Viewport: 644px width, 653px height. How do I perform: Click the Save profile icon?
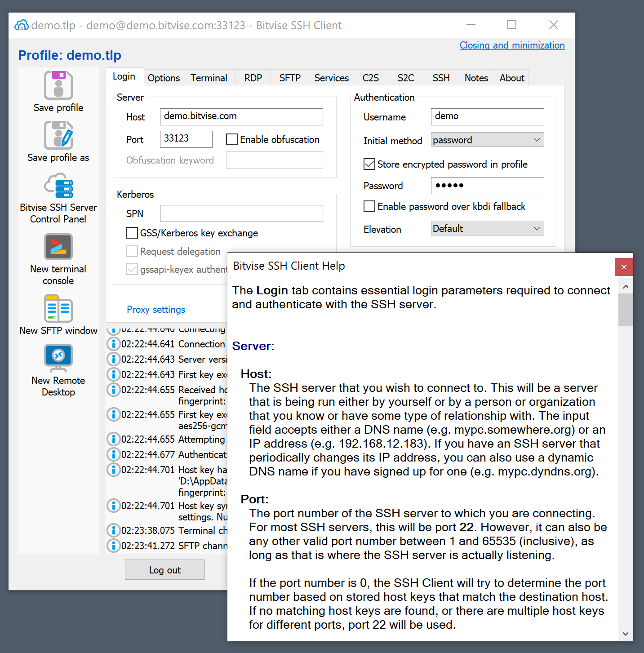point(58,85)
